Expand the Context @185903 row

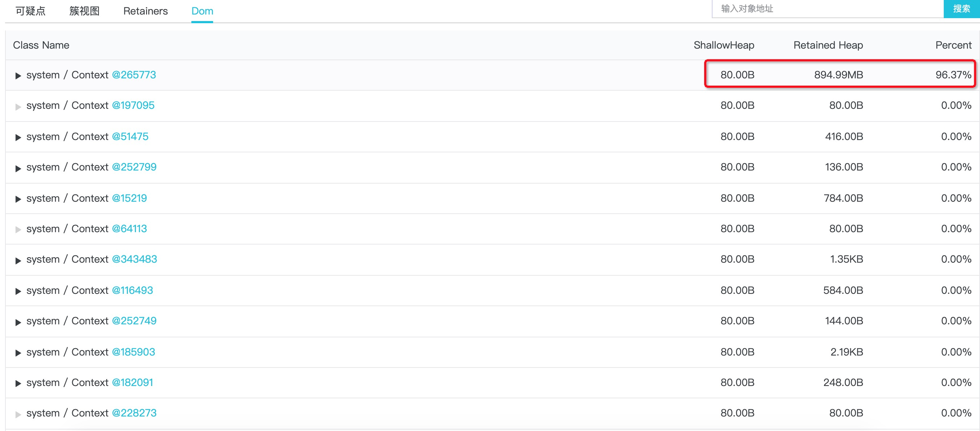(x=18, y=353)
